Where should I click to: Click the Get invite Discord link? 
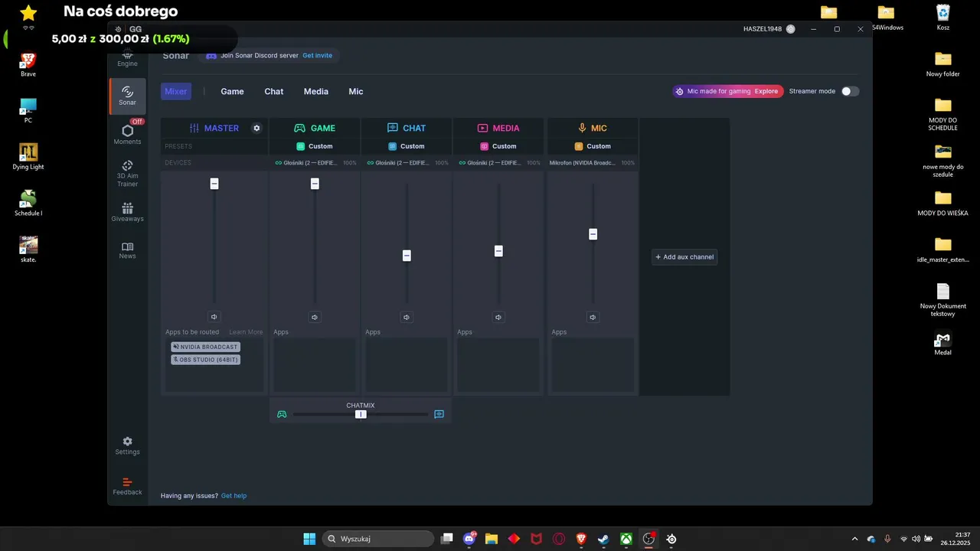(x=317, y=56)
